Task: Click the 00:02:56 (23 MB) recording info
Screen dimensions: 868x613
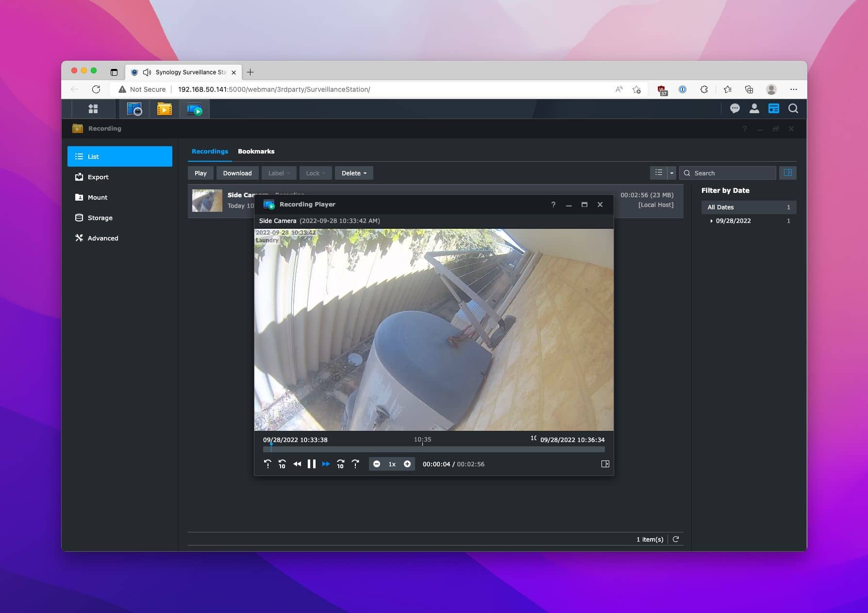Action: pos(647,195)
